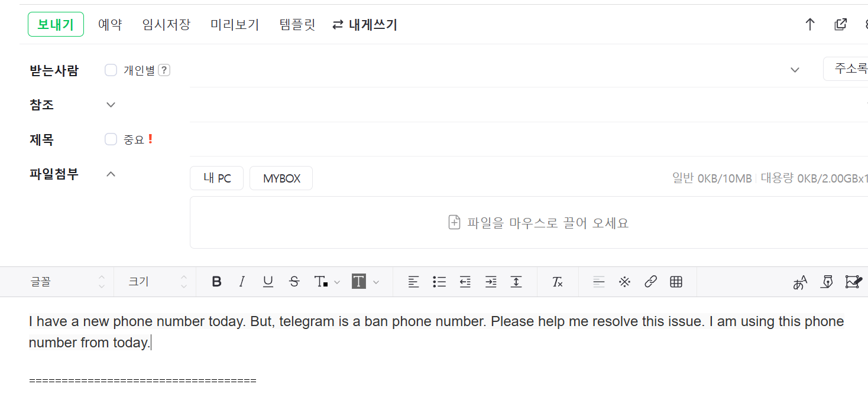This screenshot has width=868, height=394.
Task: Toggle the 내게쓰기 write-to-self option
Action: [365, 25]
